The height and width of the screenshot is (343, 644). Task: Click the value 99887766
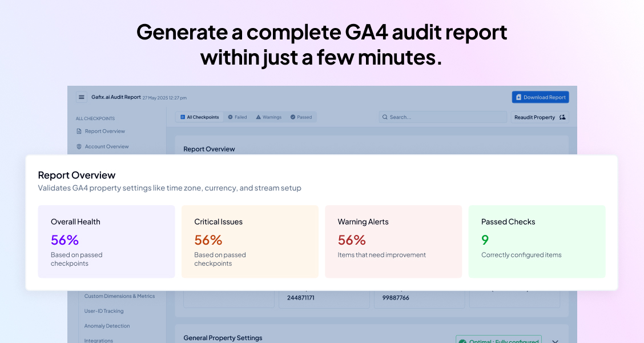[396, 298]
